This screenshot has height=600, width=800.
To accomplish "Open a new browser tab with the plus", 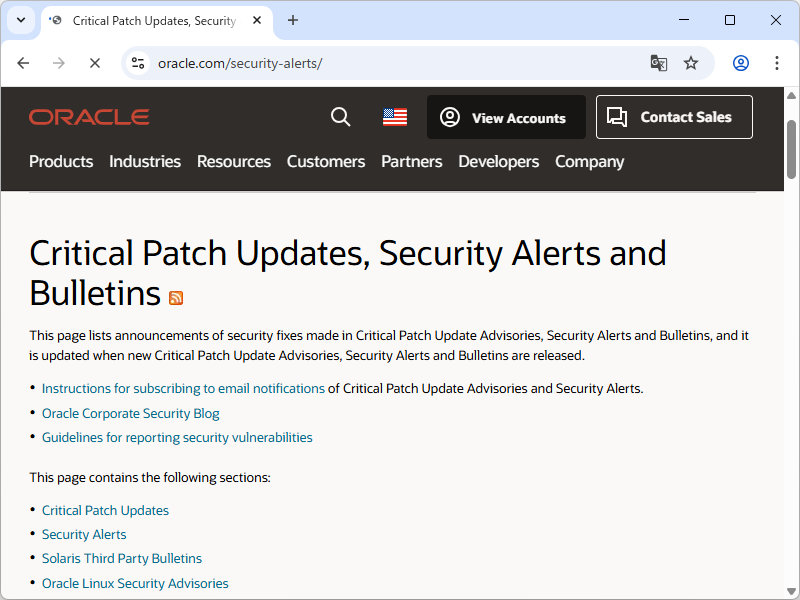I will point(292,20).
